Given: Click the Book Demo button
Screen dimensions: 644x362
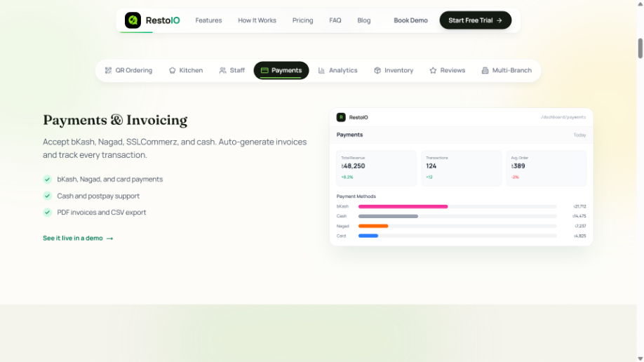Looking at the screenshot, I should (x=410, y=20).
